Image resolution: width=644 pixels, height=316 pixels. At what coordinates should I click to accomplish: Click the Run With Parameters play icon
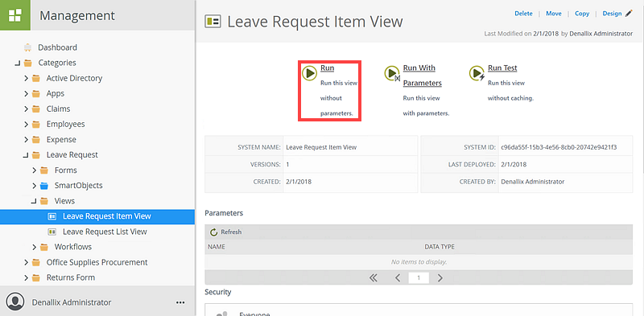[x=391, y=73]
